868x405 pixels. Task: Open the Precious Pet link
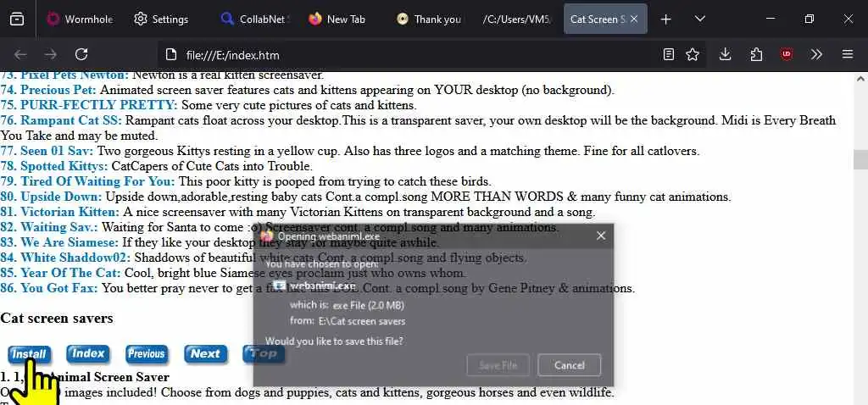pos(58,90)
